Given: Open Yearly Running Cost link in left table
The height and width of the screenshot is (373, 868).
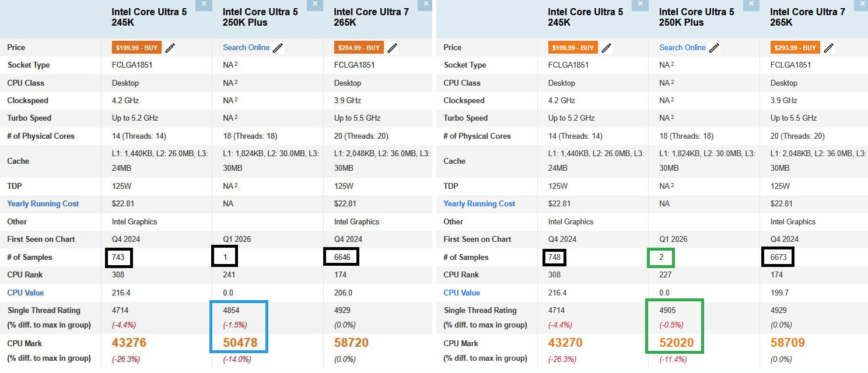Looking at the screenshot, I should click(x=43, y=204).
